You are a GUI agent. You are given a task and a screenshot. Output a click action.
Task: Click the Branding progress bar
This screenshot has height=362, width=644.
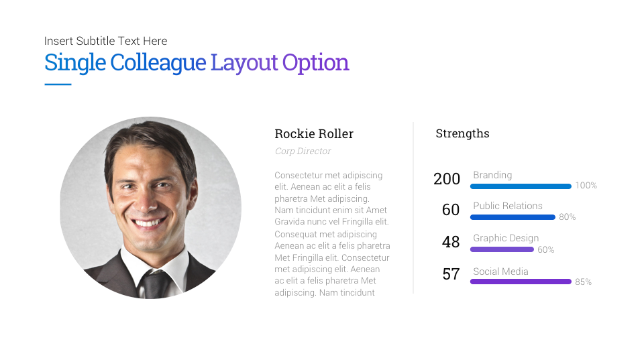[x=521, y=186]
